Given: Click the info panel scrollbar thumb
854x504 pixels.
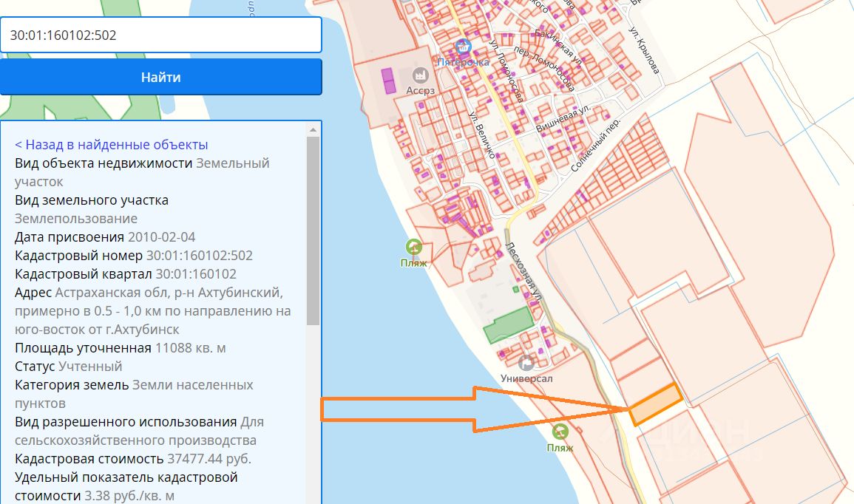Looking at the screenshot, I should point(313,231).
